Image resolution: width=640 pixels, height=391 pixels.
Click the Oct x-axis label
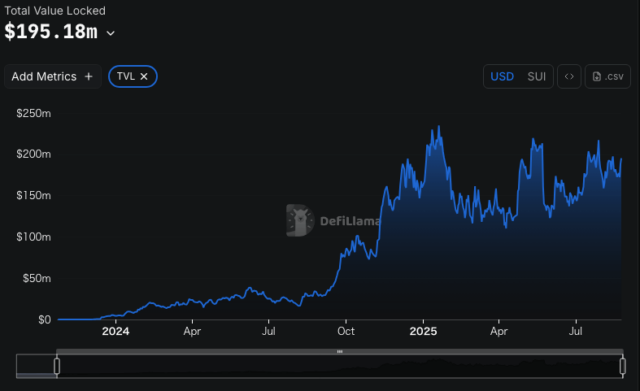[346, 331]
